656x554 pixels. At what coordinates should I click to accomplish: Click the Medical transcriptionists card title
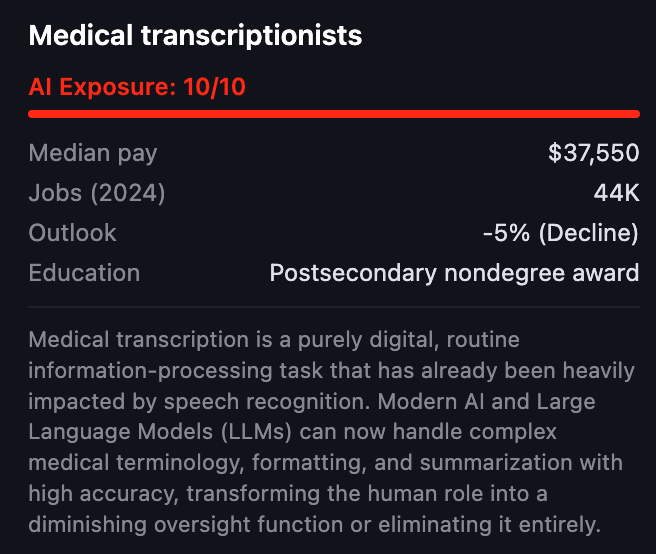click(x=195, y=37)
